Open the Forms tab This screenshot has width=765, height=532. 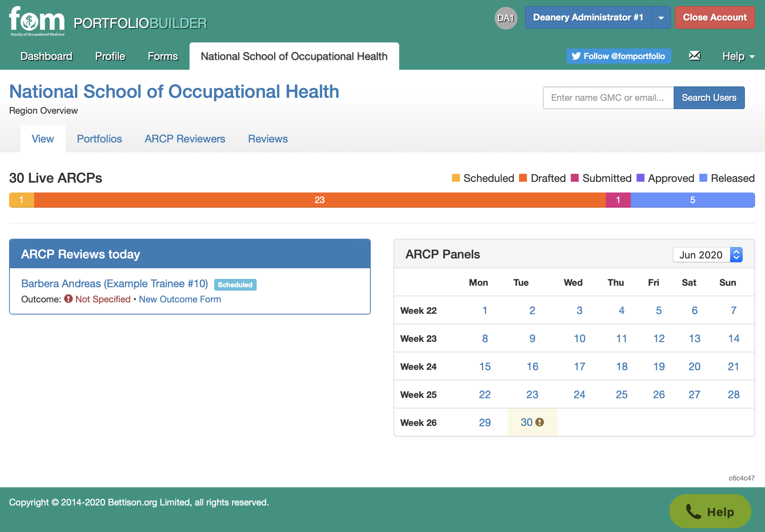click(163, 56)
